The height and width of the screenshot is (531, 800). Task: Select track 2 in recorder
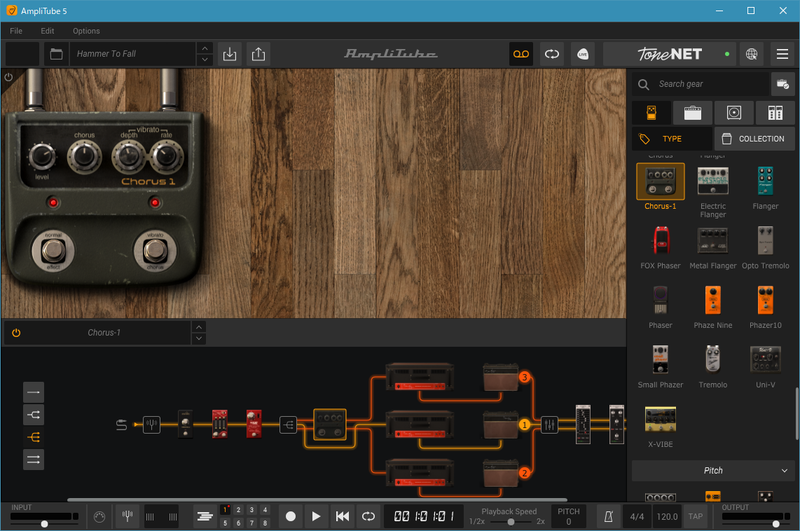tap(238, 510)
